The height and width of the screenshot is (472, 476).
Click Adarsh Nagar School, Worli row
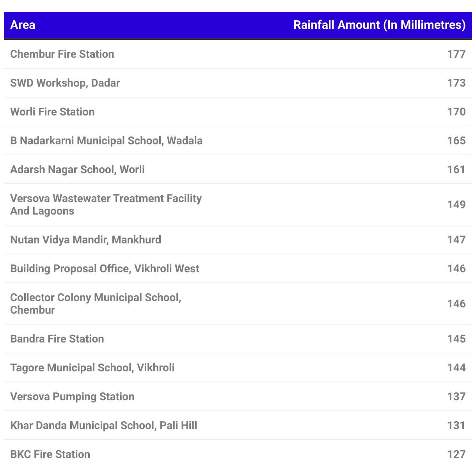(238, 169)
